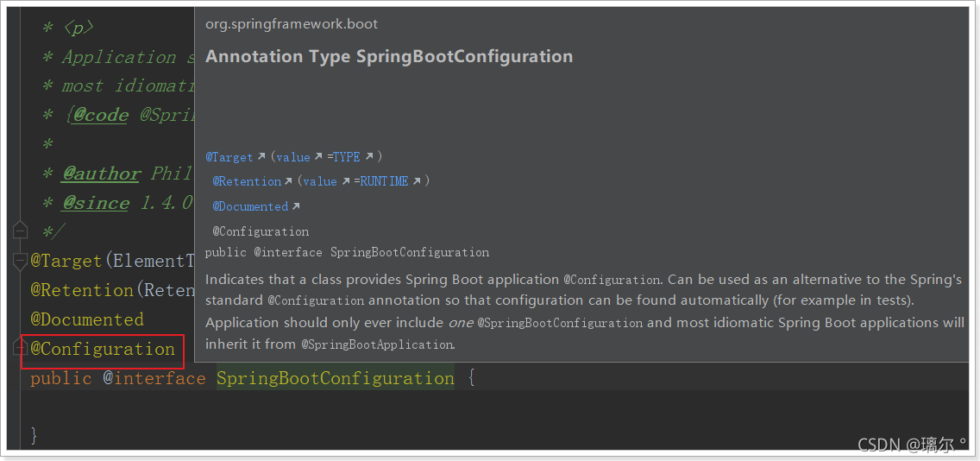980x461 pixels.
Task: Open the TYPE link in the documentation popup
Action: [x=347, y=157]
